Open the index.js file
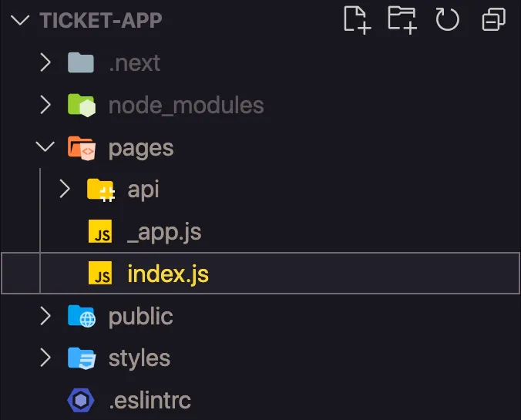 click(168, 274)
